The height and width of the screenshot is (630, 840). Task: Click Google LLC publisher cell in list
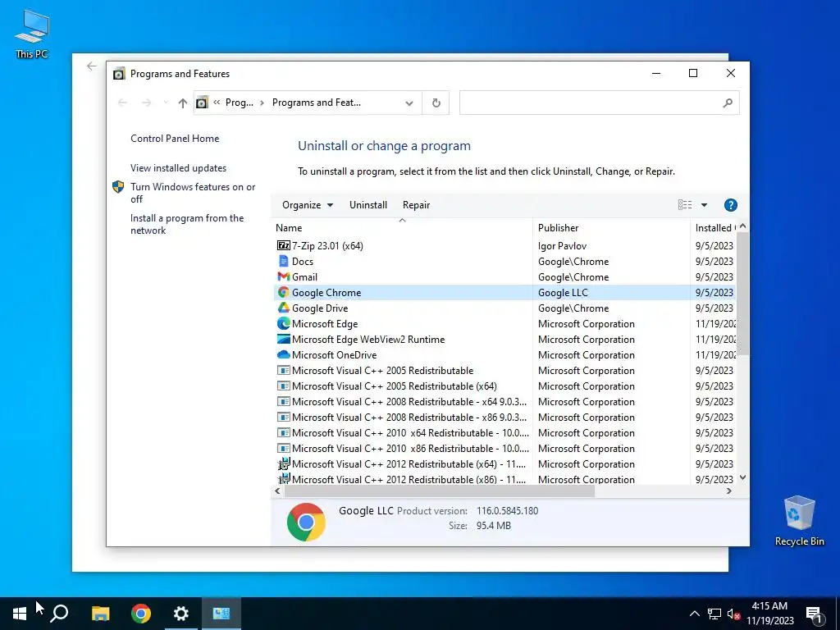tap(563, 293)
